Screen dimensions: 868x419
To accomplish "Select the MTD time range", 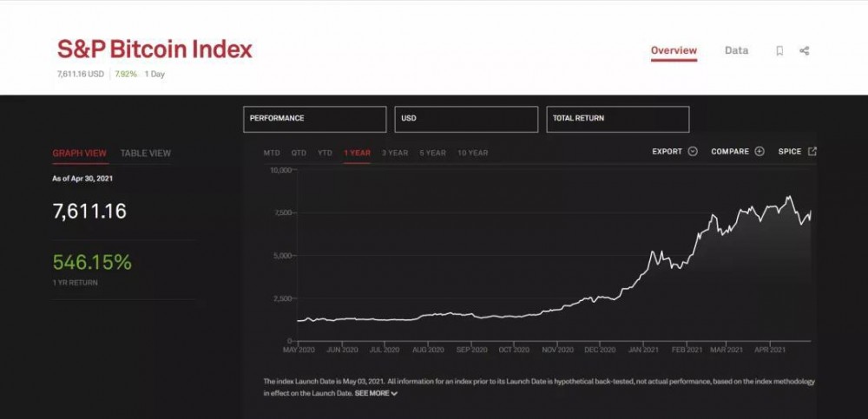I will coord(272,154).
